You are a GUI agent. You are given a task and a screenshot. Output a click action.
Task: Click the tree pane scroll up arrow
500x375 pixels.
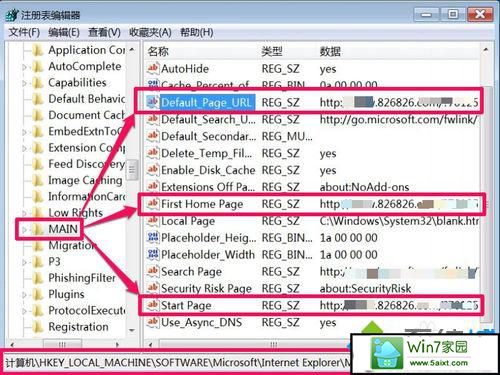[132, 50]
